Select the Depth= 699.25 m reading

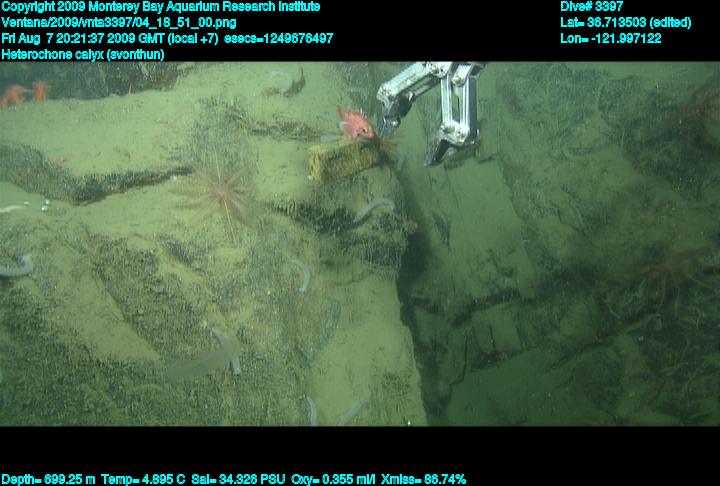(x=48, y=479)
